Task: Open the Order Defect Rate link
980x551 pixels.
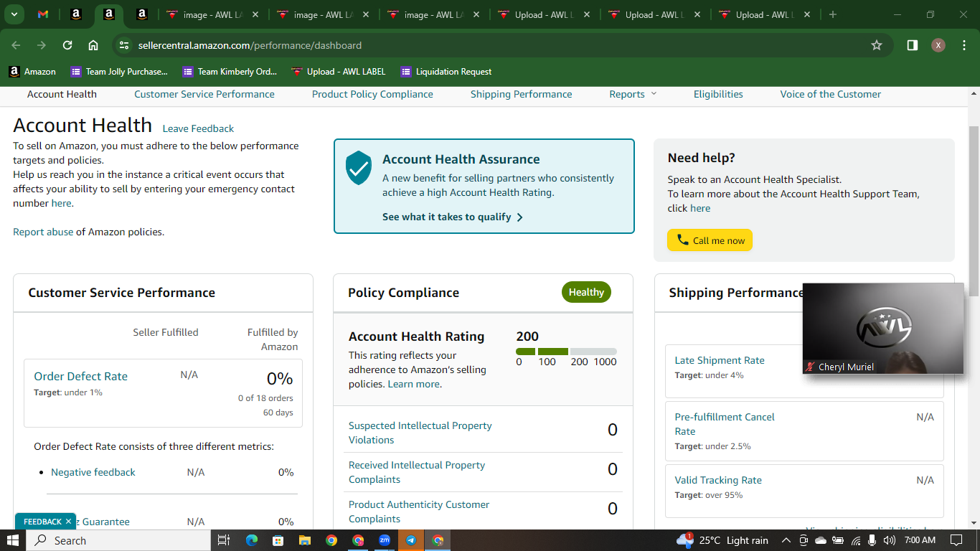Action: click(x=80, y=376)
